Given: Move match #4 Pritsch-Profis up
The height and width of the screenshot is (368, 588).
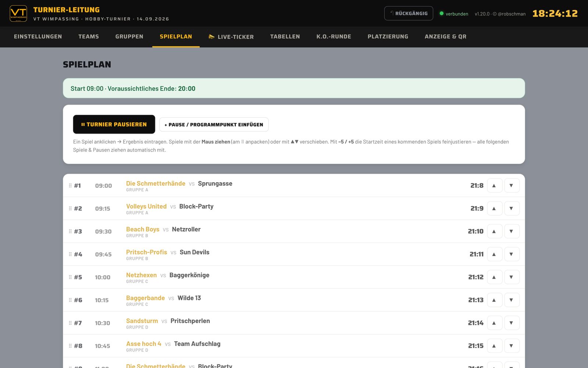Looking at the screenshot, I should (x=494, y=254).
